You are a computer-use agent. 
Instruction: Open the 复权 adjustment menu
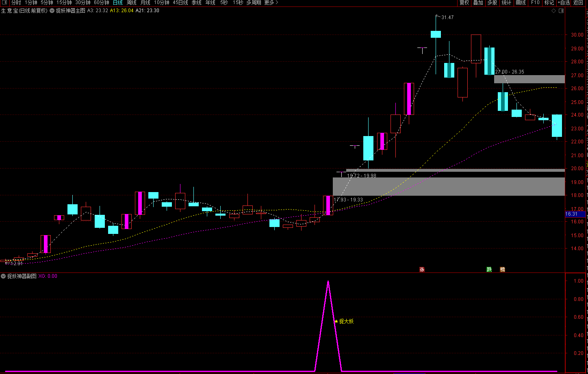tap(464, 3)
